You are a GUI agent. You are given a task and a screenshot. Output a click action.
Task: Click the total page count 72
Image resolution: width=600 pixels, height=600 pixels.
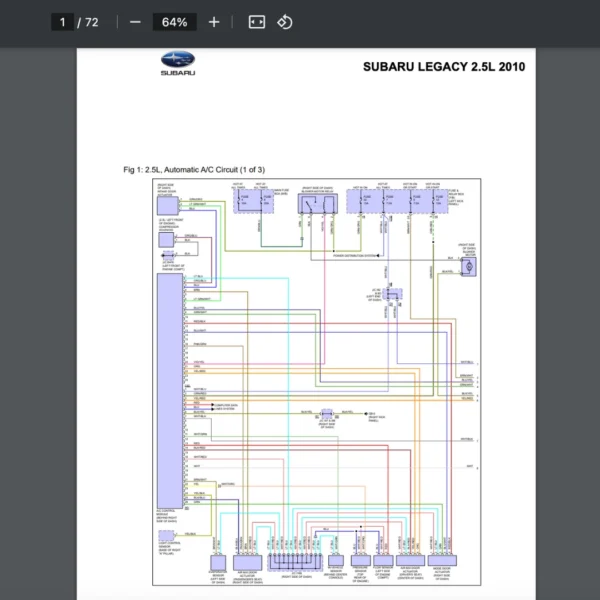coord(91,22)
